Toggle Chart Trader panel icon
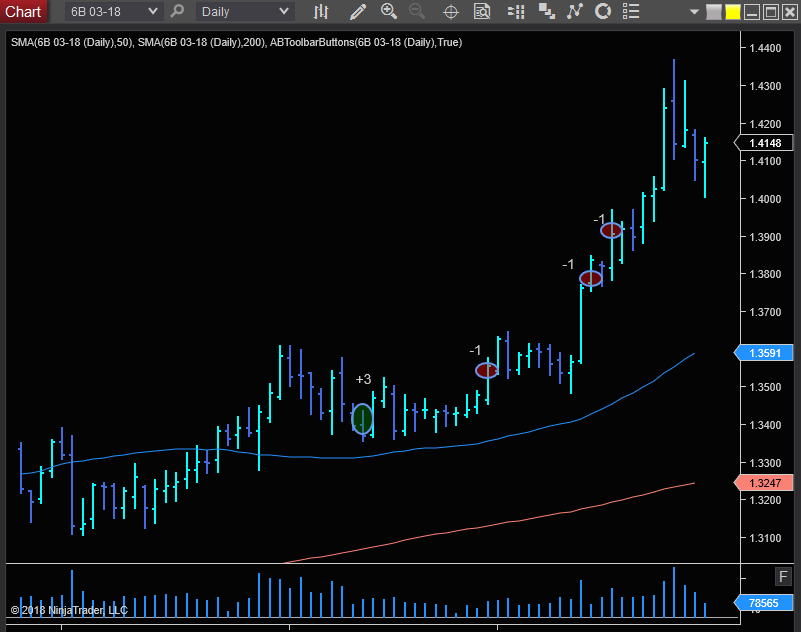 pos(516,11)
